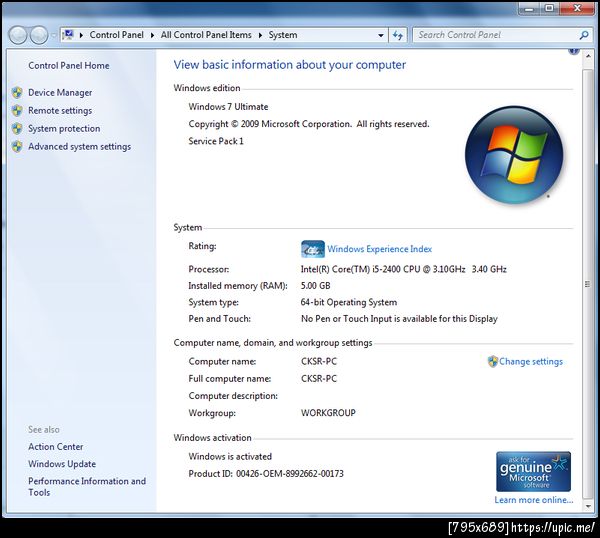Open Performance Information and Tools
This screenshot has height=538, width=600.
pyautogui.click(x=87, y=487)
